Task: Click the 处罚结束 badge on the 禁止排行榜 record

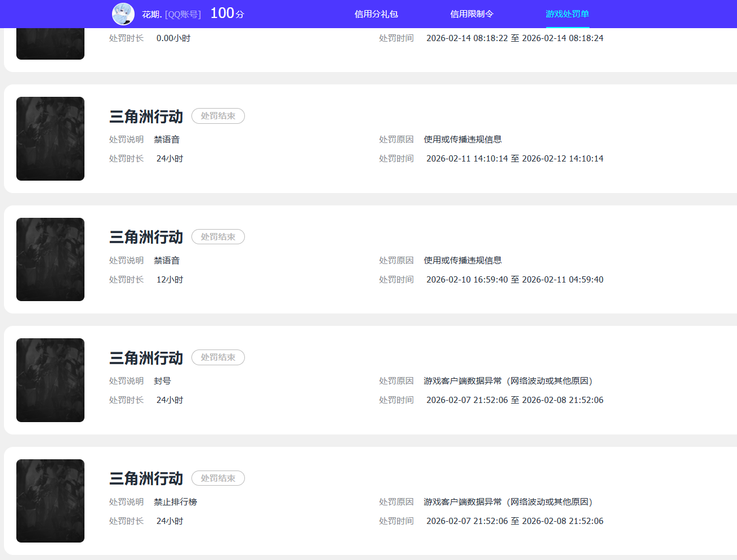Action: (x=218, y=478)
